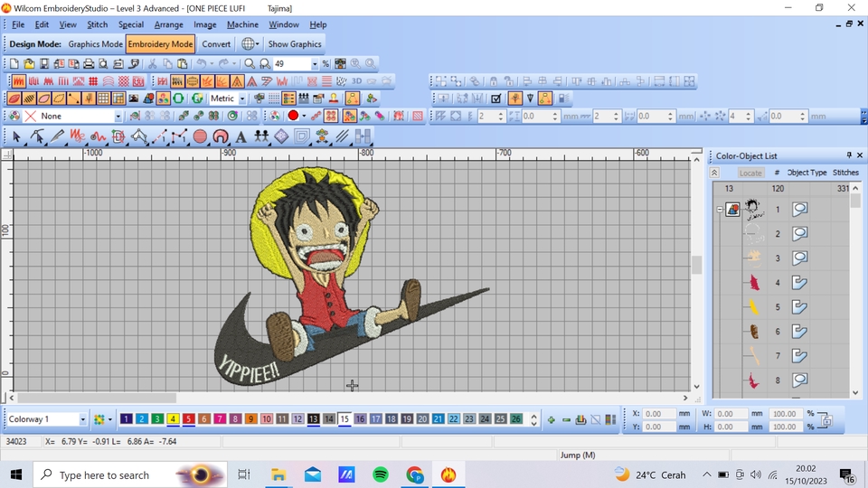Select black color 13 in palette
Screen dimensions: 868x488
coord(314,418)
